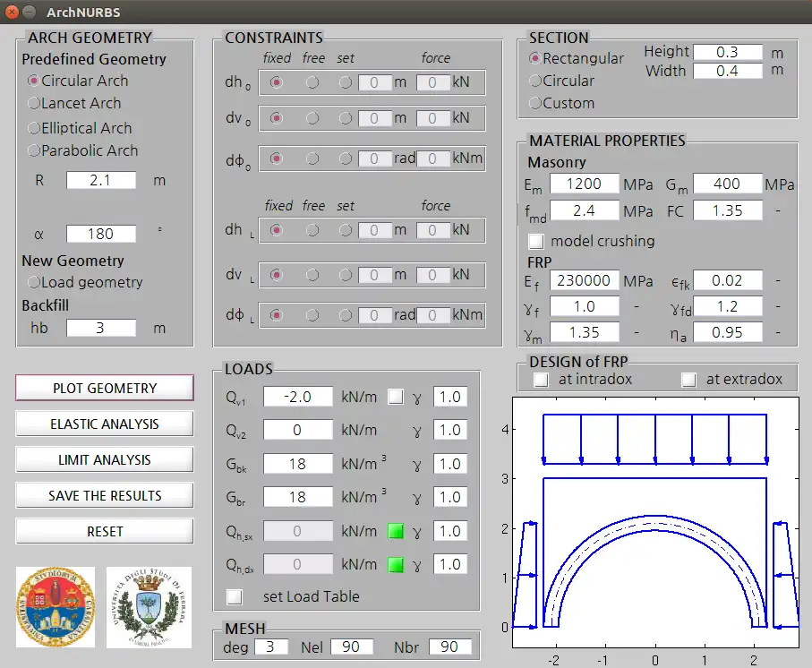The image size is (812, 668).
Task: Enable set Load Table
Action: pyautogui.click(x=235, y=596)
